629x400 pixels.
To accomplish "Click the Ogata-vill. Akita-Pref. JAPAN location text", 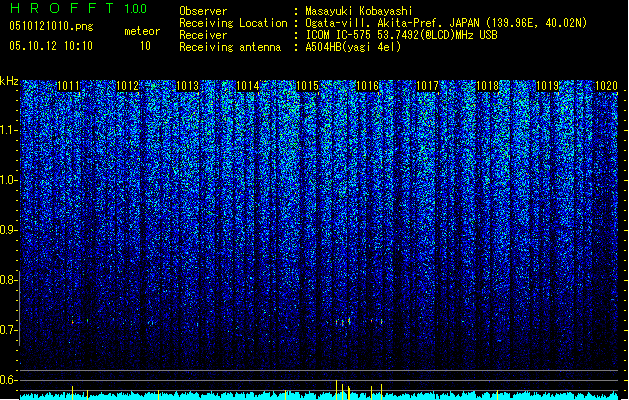I will coord(446,23).
